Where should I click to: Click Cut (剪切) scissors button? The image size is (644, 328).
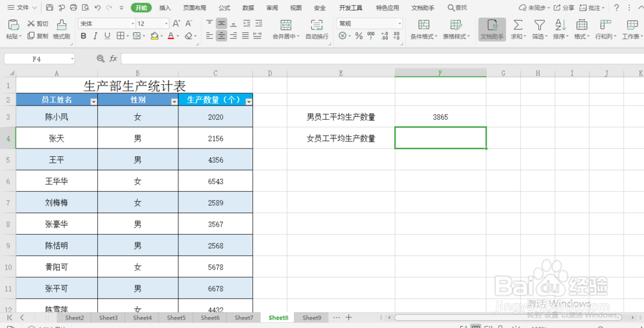pos(38,24)
